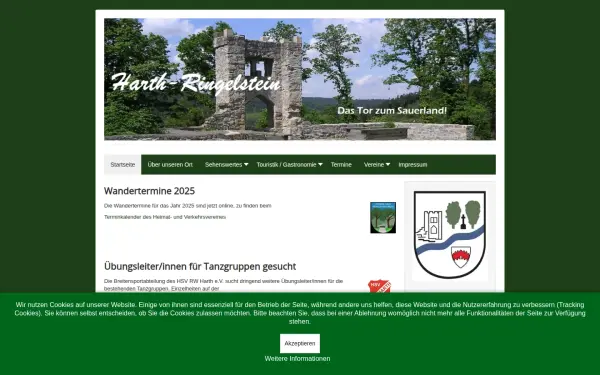Click the Heimat- und Verkehrsverein tree logo
This screenshot has width=600, height=375.
click(x=383, y=217)
